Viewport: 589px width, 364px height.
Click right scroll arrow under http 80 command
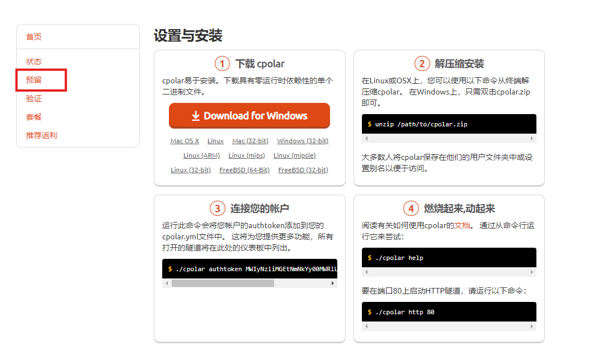[x=531, y=327]
